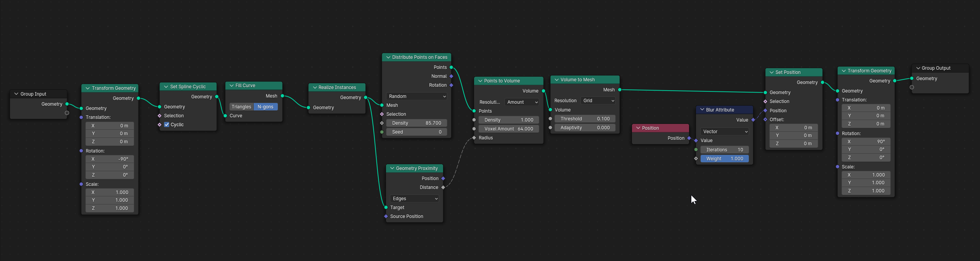Image resolution: width=980 pixels, height=261 pixels.
Task: Click the Geometry Proximity Target input socket
Action: coord(386,208)
